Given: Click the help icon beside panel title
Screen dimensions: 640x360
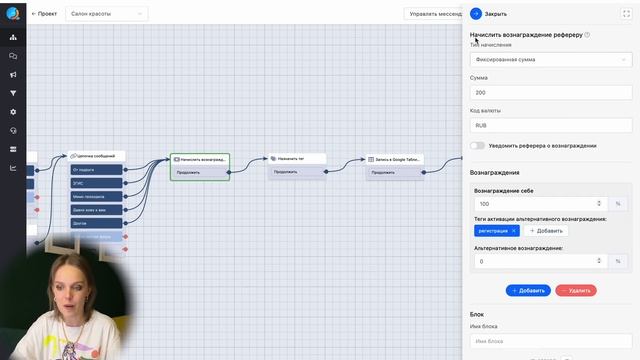Looking at the screenshot, I should click(587, 35).
